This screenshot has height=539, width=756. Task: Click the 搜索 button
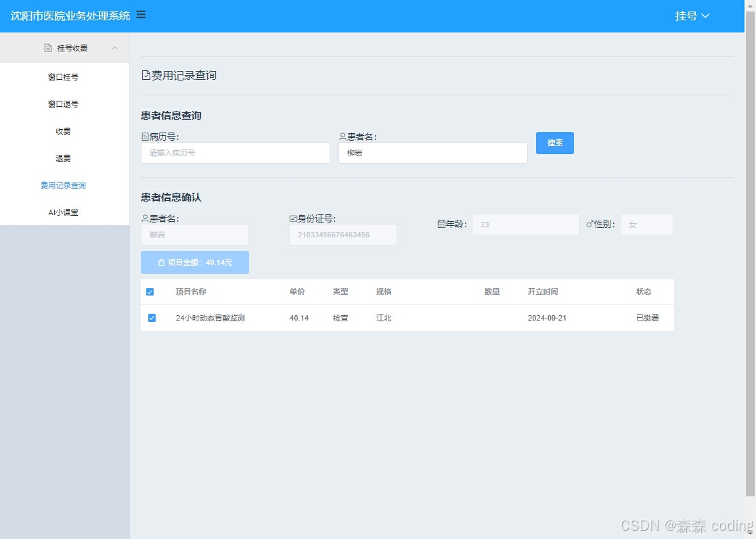[x=555, y=143]
